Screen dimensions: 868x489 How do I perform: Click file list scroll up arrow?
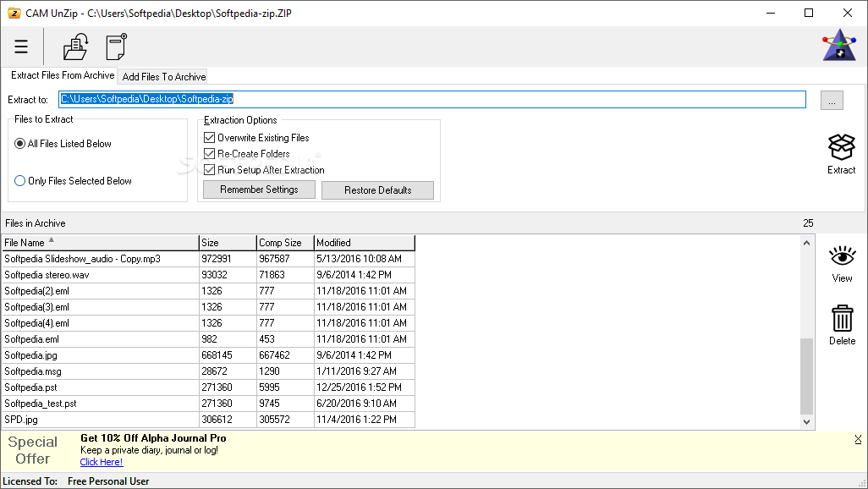[806, 243]
